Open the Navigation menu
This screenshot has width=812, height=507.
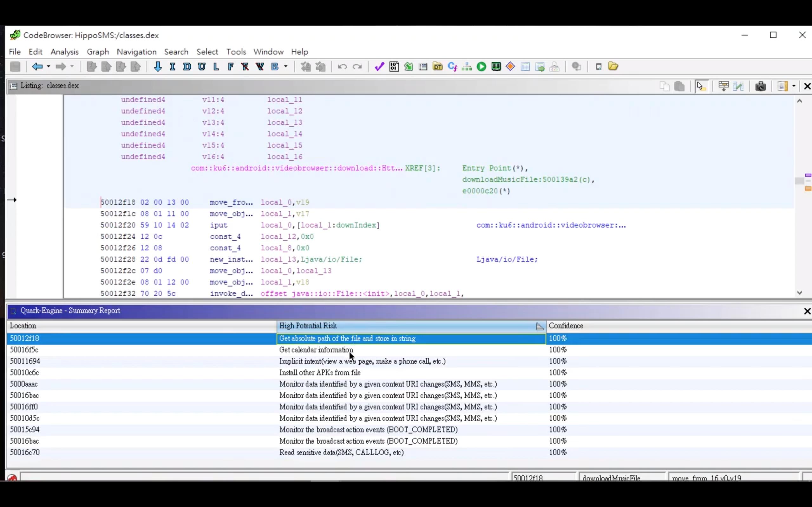(136, 52)
